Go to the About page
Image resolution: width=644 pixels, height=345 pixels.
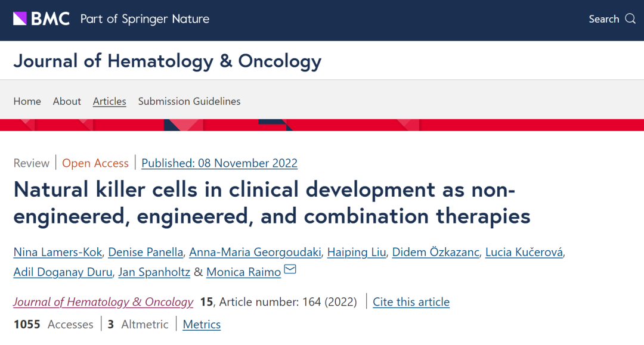point(67,101)
